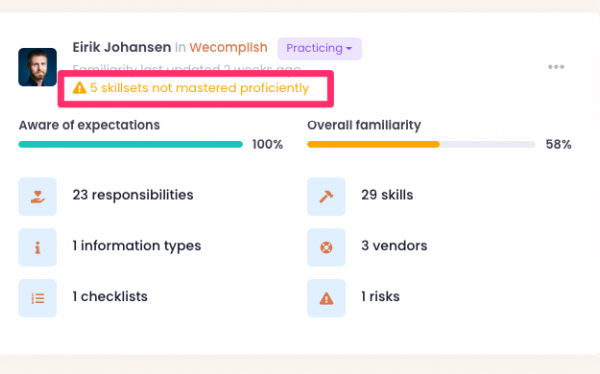Click the skills hammer icon
Viewport: 600px width, 374px height.
click(326, 196)
